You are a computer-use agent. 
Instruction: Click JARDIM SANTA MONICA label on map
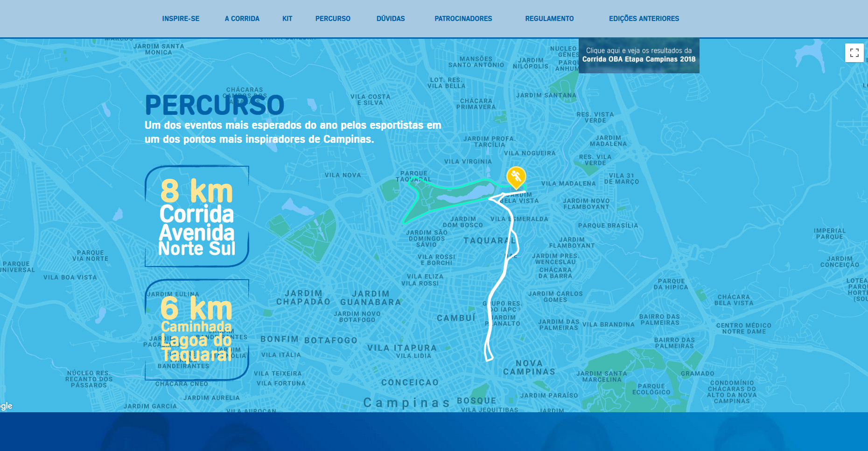[x=159, y=49]
